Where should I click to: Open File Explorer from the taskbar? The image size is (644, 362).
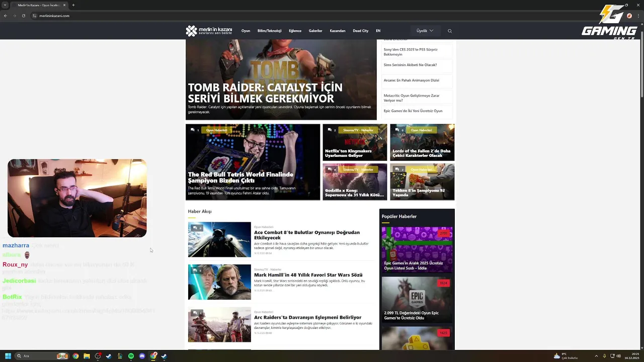(87, 356)
